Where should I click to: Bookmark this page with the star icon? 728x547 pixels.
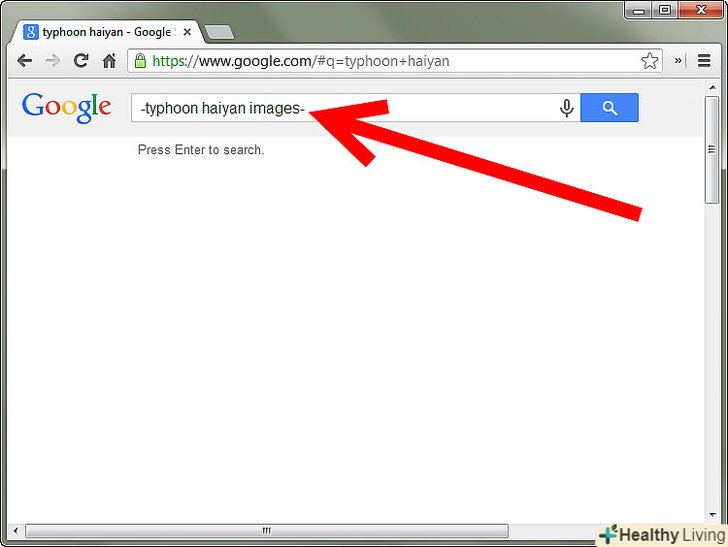coord(650,61)
